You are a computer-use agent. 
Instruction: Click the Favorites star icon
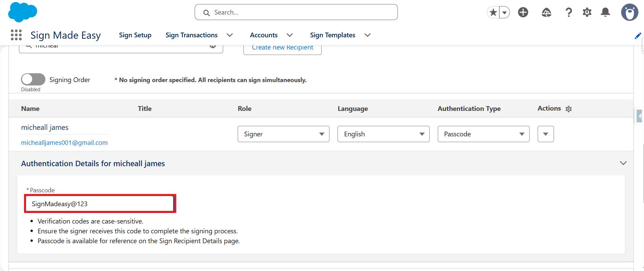[x=493, y=13]
